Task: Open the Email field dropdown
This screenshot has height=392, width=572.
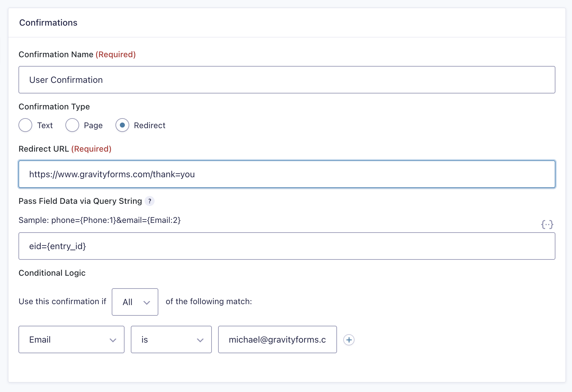Action: 72,339
